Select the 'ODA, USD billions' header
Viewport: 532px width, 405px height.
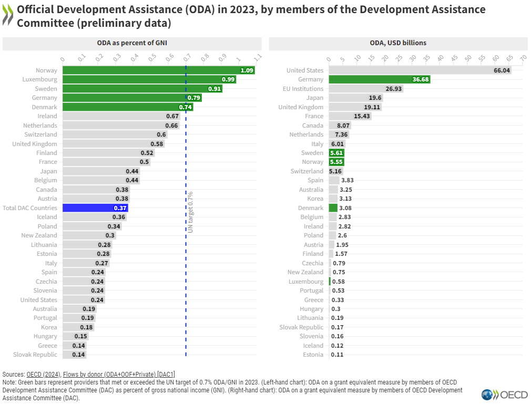(398, 43)
